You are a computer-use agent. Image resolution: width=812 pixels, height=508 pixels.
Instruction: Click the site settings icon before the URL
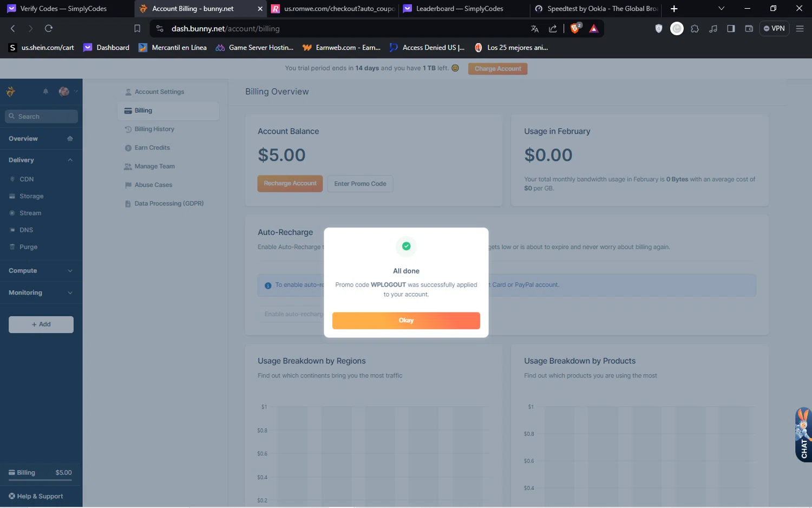point(160,29)
